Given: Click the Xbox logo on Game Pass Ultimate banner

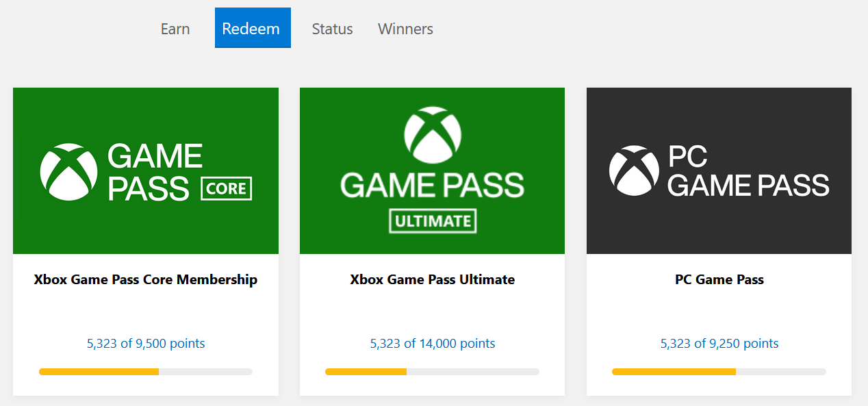Looking at the screenshot, I should click(x=432, y=136).
